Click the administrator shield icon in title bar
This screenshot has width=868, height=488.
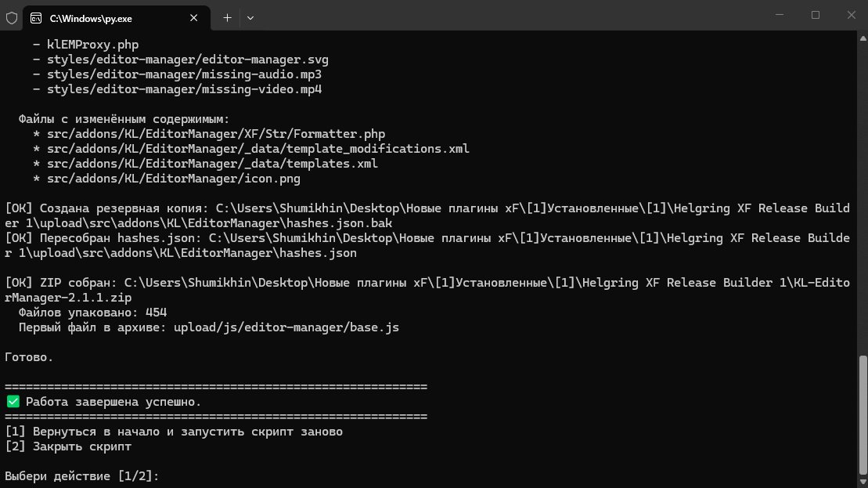pyautogui.click(x=12, y=18)
